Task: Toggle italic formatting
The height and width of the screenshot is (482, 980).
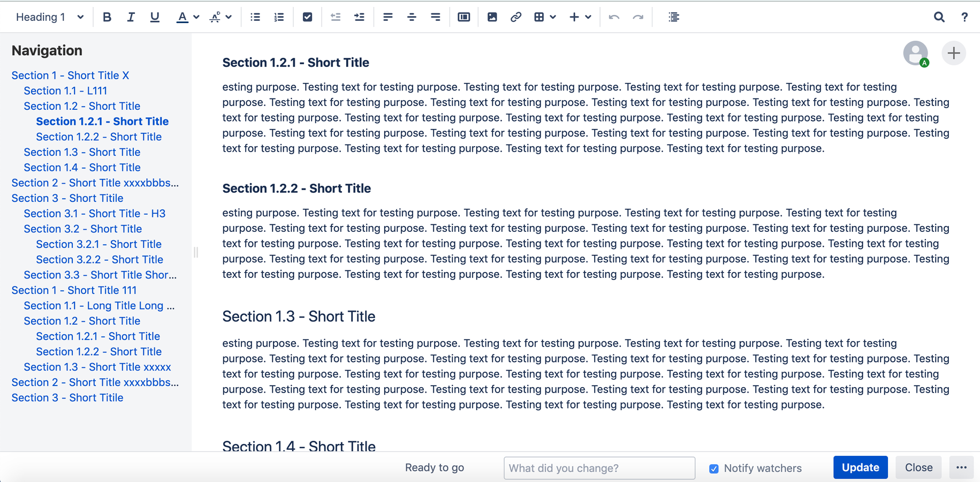Action: 131,17
